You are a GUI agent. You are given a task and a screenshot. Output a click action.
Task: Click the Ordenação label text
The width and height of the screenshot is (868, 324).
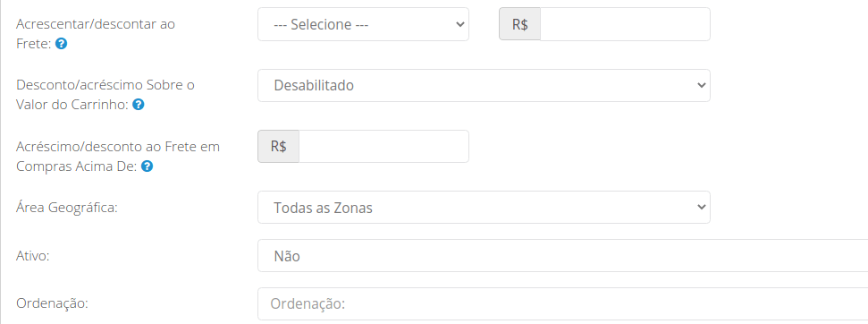point(53,303)
